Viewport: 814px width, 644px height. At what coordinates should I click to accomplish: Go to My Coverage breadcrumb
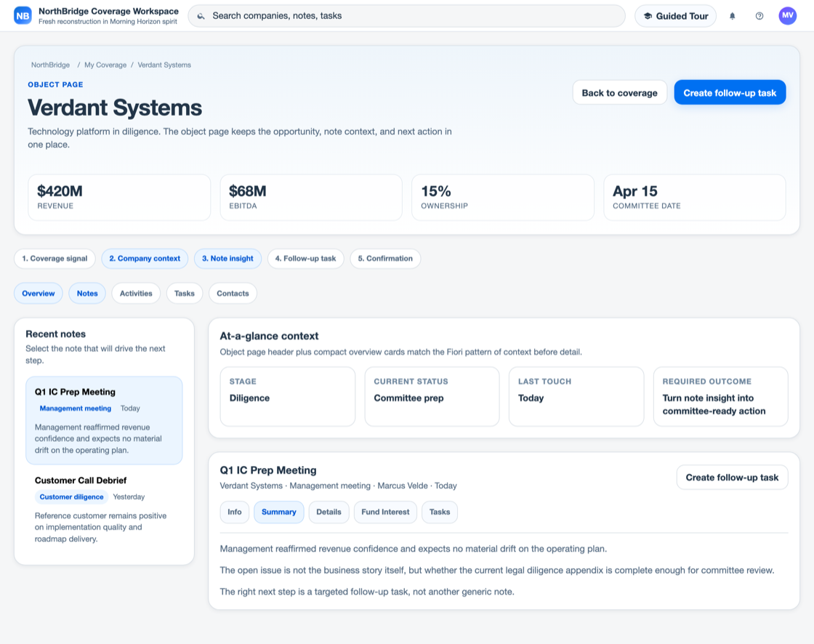coord(105,65)
